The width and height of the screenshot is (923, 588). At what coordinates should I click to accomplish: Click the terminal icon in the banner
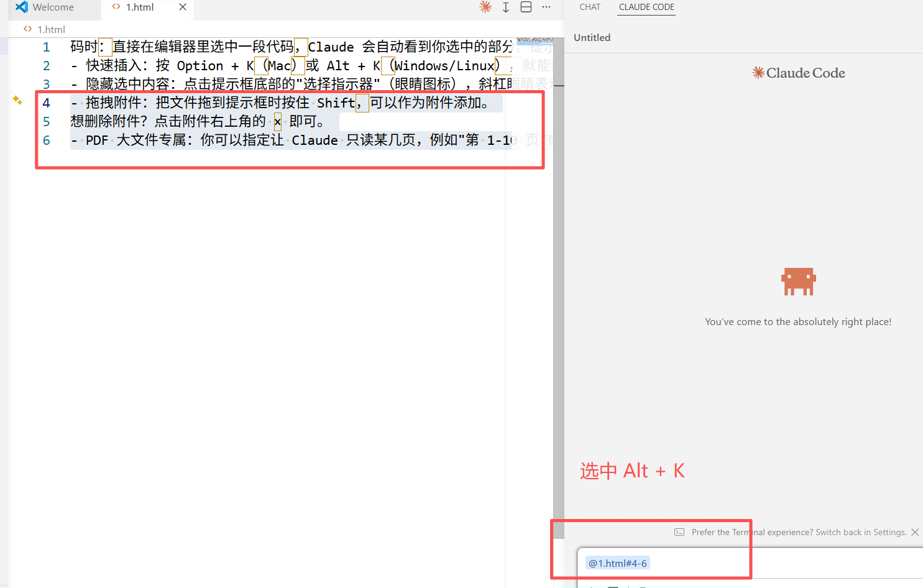pos(679,532)
